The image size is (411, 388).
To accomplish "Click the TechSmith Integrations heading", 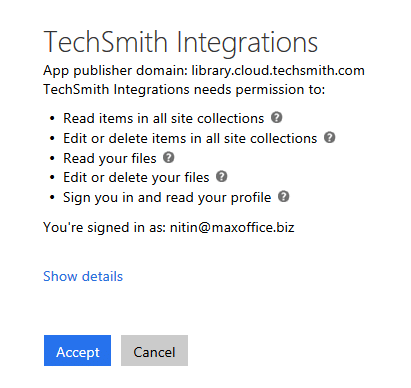I will (x=180, y=43).
